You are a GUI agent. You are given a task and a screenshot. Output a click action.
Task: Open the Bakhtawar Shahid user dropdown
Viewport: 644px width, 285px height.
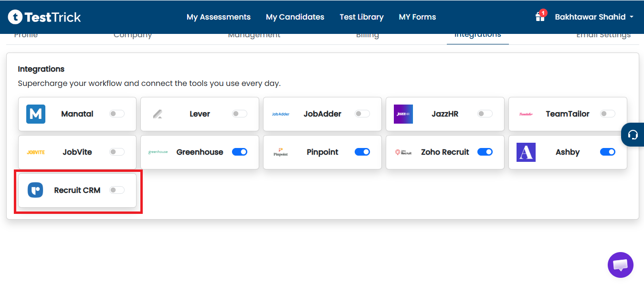tap(594, 17)
